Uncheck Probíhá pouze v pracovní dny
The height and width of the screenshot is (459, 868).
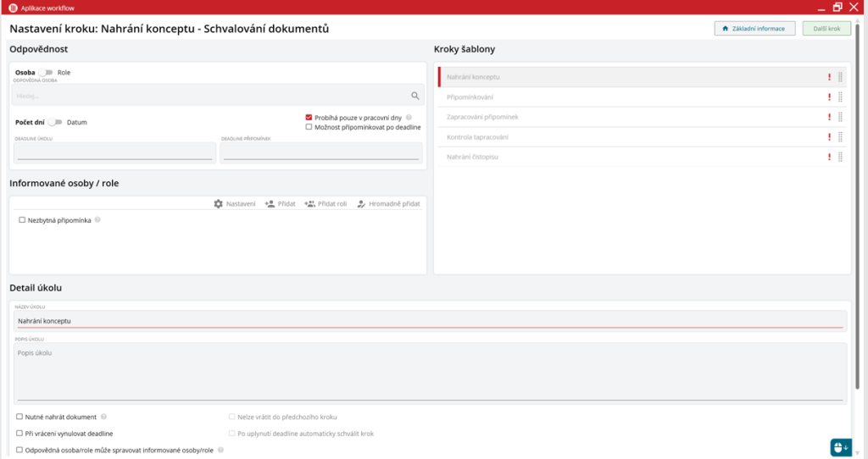(309, 118)
